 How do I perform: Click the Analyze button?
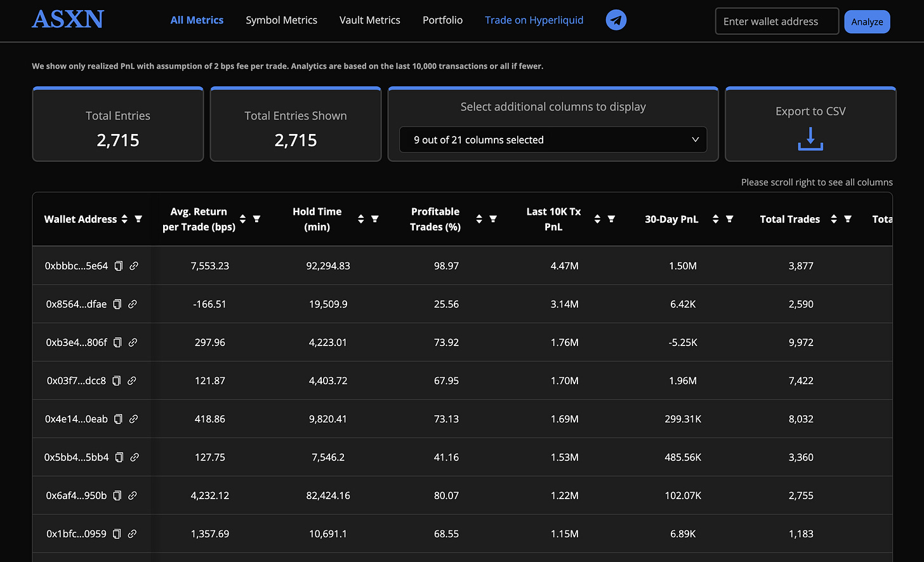pyautogui.click(x=867, y=22)
